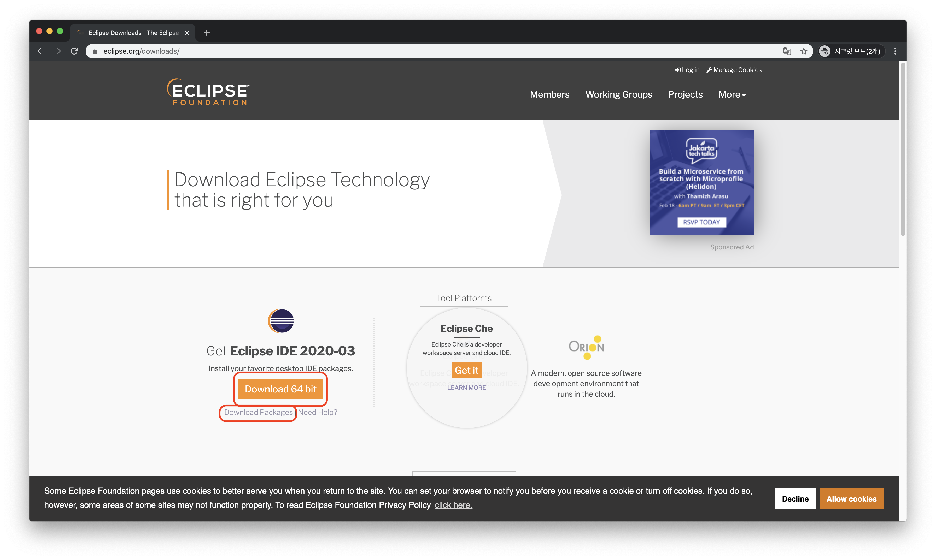Screen dimensions: 936x560
Task: Open the Projects navigation item
Action: pyautogui.click(x=685, y=94)
